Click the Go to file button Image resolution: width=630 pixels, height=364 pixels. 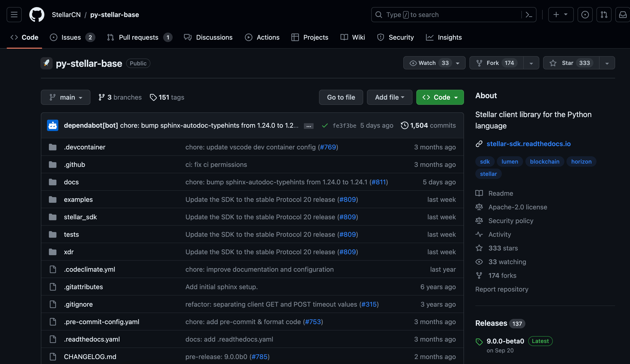pos(341,97)
